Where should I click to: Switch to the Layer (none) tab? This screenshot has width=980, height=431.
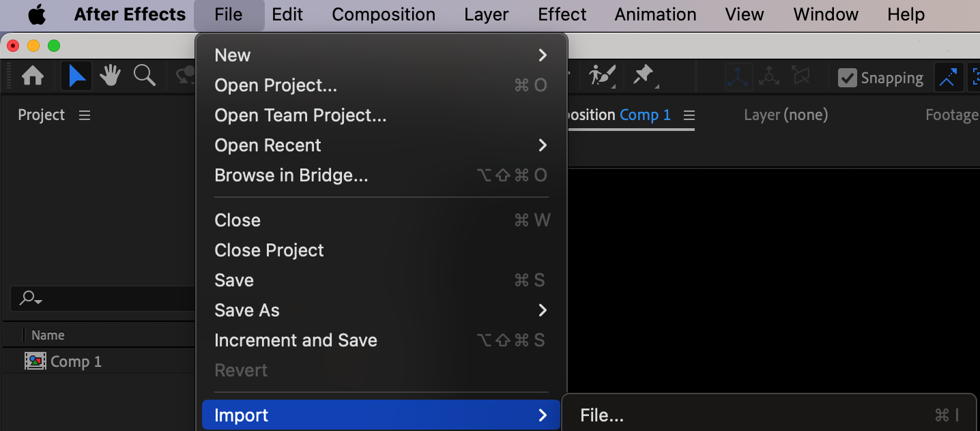[x=786, y=115]
